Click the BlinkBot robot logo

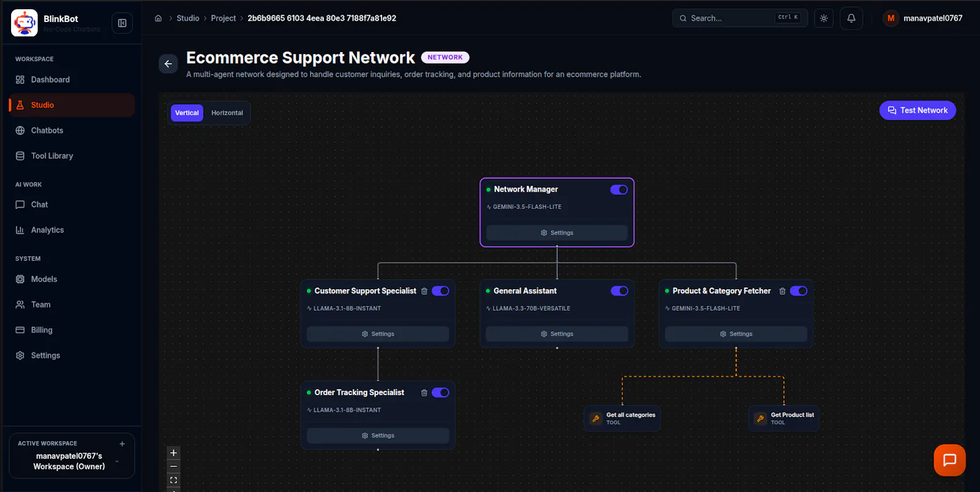pyautogui.click(x=24, y=23)
